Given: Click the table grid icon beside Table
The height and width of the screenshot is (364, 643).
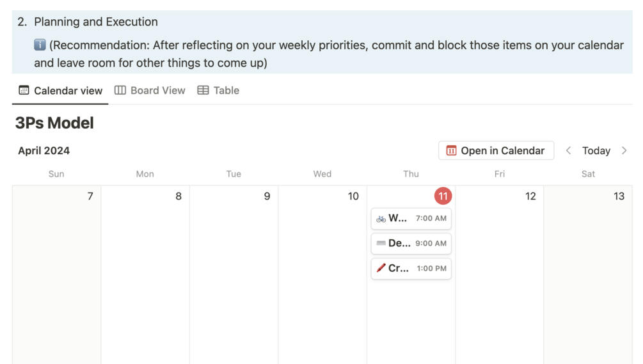Looking at the screenshot, I should [x=203, y=90].
